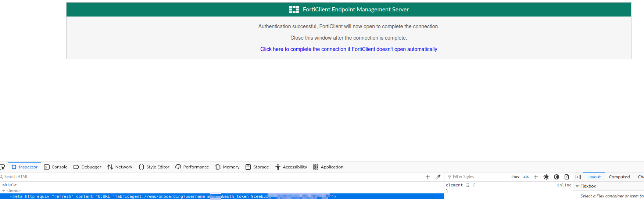Image resolution: width=644 pixels, height=200 pixels.
Task: Open the Application tab
Action: click(328, 167)
